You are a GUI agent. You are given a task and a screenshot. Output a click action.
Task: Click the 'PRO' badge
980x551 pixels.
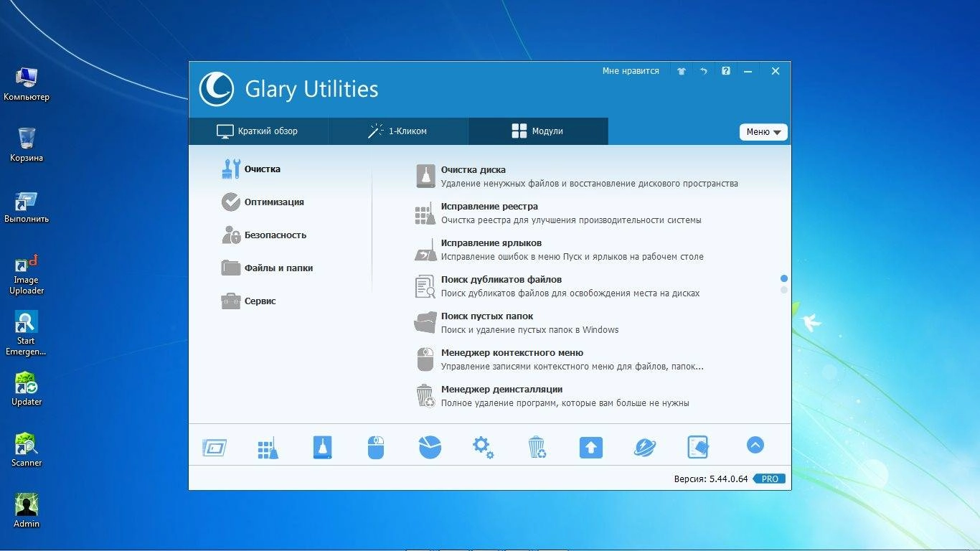click(x=770, y=479)
